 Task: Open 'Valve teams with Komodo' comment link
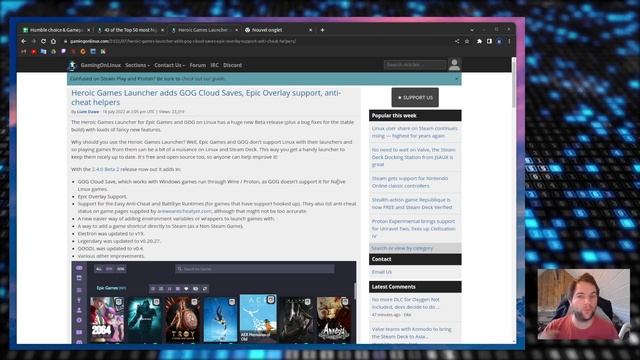pos(411,333)
